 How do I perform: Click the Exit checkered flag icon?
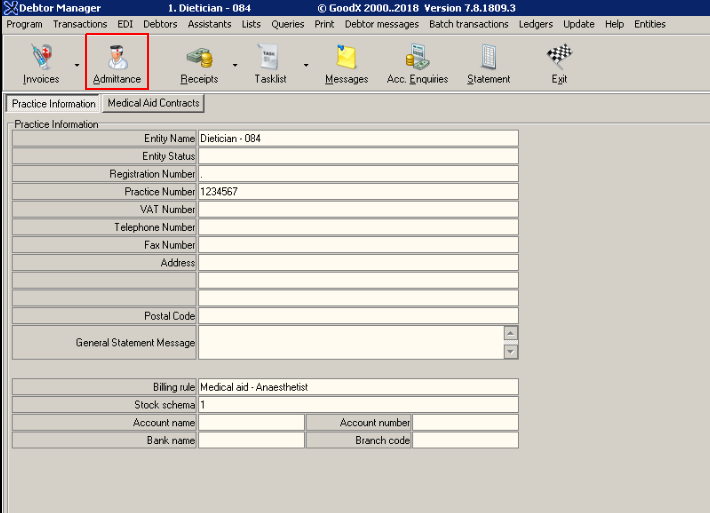click(559, 62)
